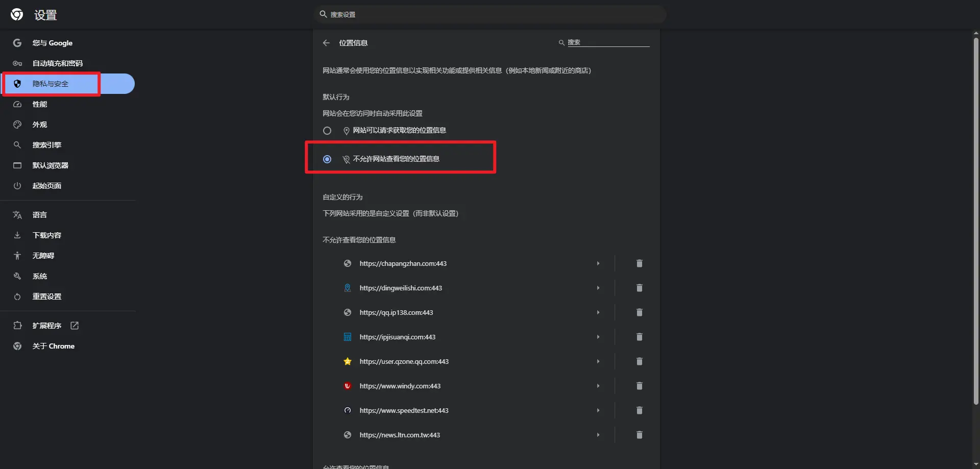Open the external link icon beside 扩展程序

pos(75,326)
